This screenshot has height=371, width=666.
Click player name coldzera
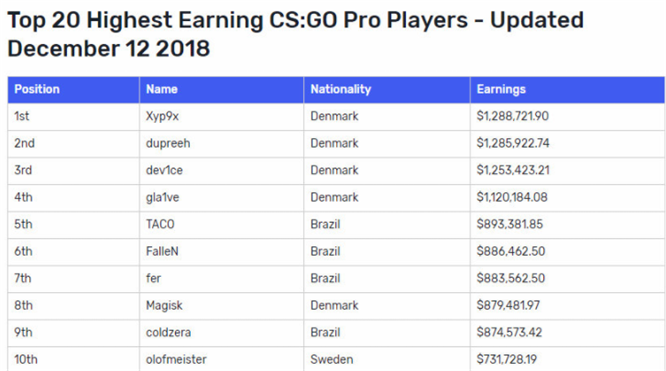[x=169, y=332]
